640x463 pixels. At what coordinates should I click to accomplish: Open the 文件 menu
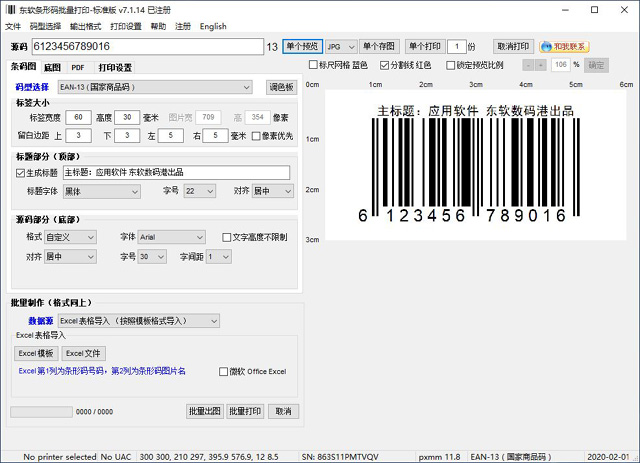tap(13, 27)
